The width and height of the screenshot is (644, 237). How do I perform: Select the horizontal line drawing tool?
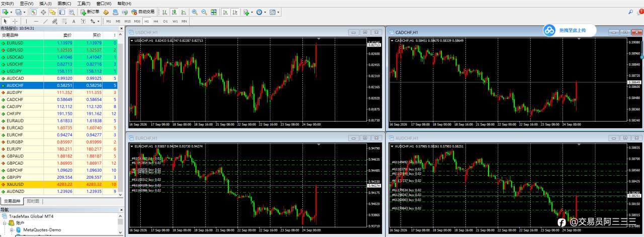pos(36,21)
